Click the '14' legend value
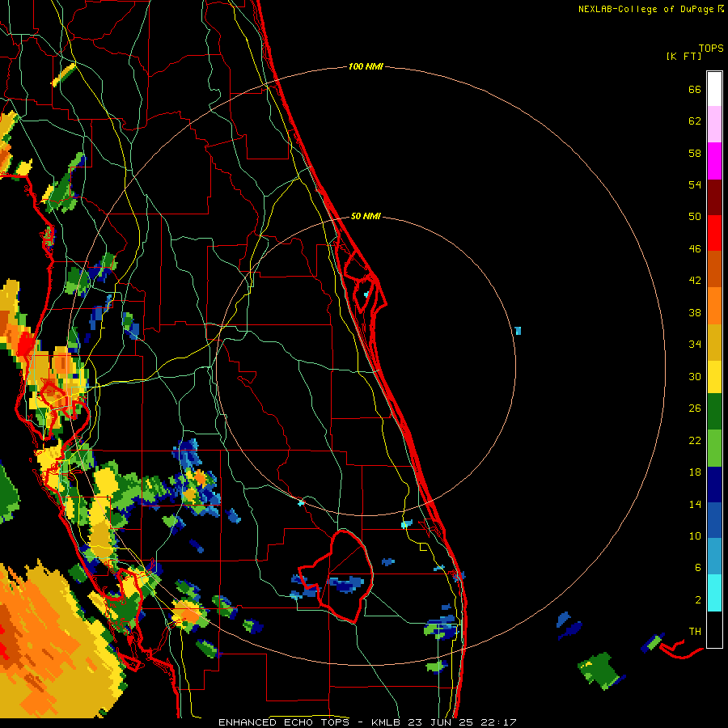The image size is (728, 728). pyautogui.click(x=695, y=505)
